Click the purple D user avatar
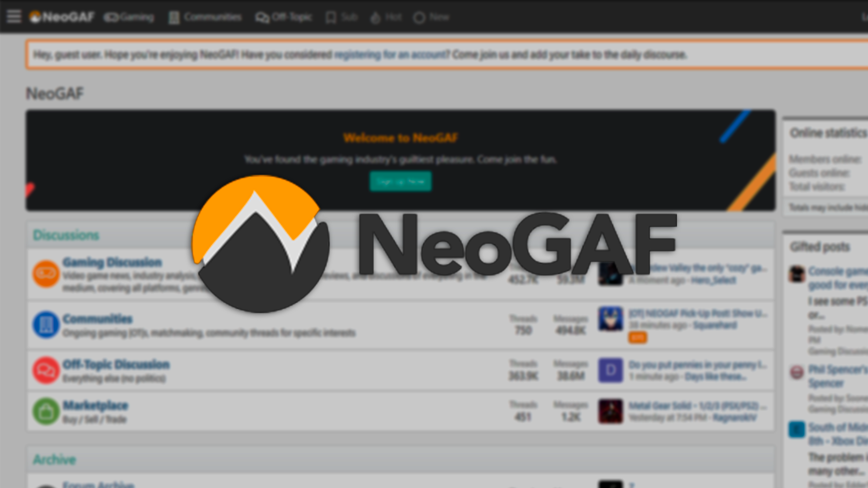 [x=610, y=370]
